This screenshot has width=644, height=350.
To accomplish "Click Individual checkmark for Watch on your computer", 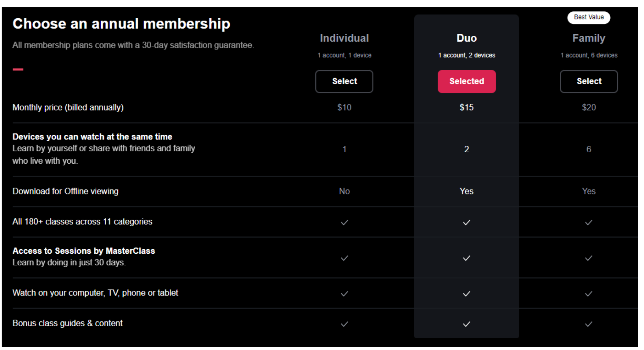I will [x=344, y=294].
